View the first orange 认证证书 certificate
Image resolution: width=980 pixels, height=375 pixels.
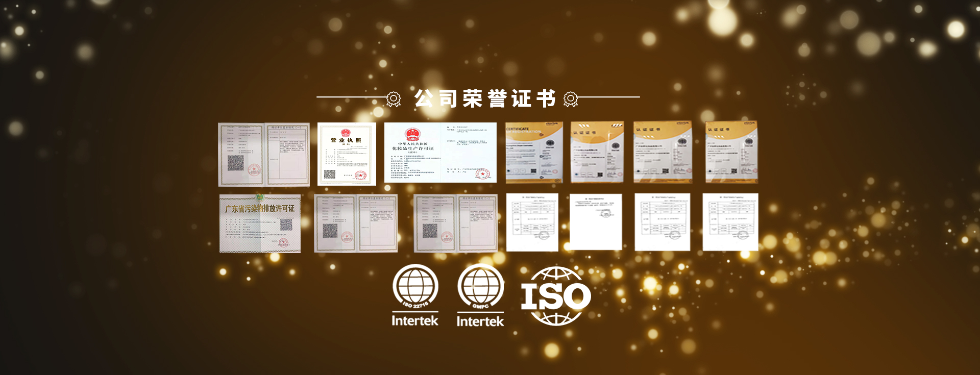[597, 152]
